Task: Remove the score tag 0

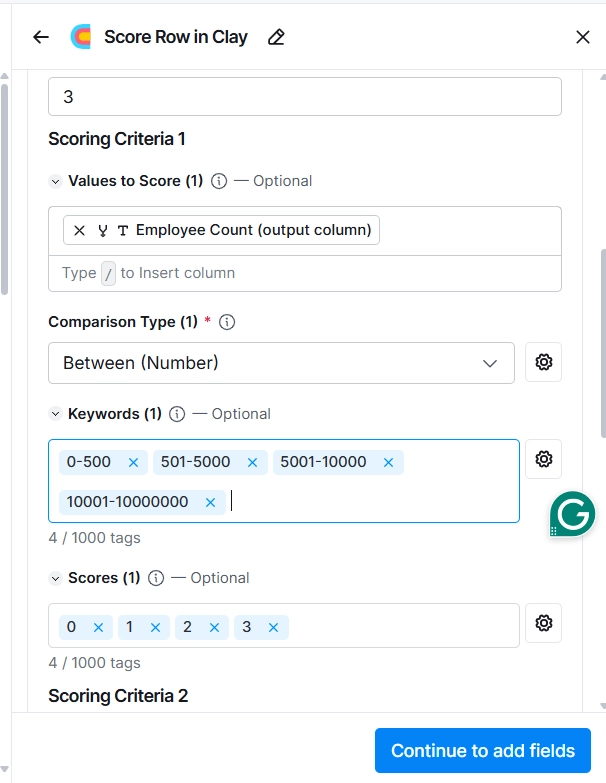Action: 98,628
